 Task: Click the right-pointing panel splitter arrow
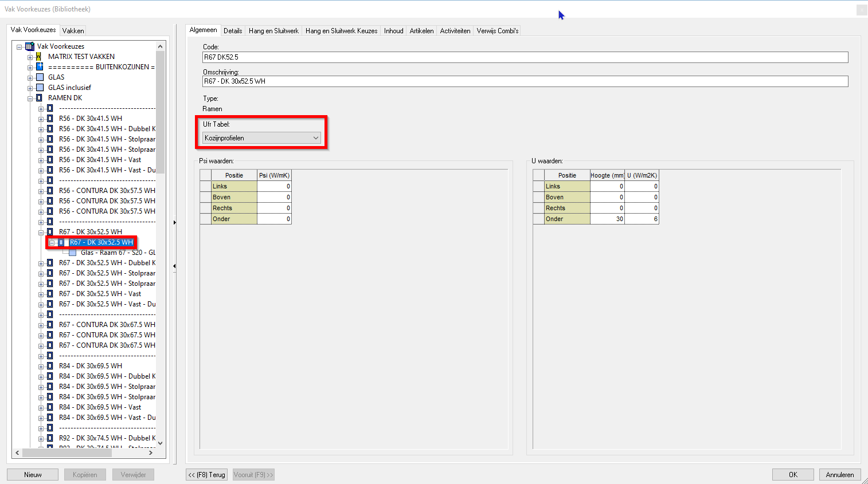(x=175, y=223)
